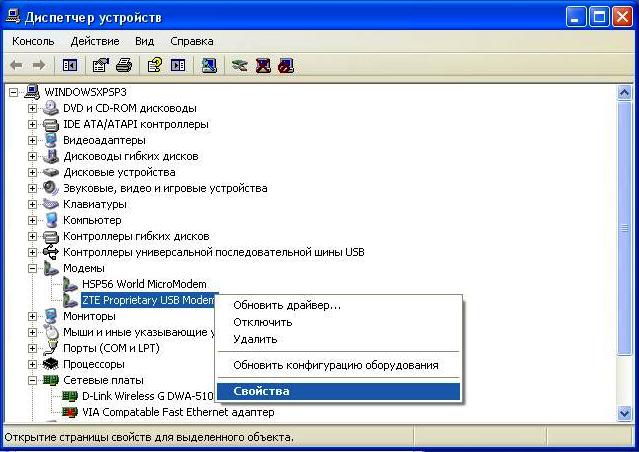Click the Disable device toolbar icon
This screenshot has height=452, width=639.
tap(286, 65)
